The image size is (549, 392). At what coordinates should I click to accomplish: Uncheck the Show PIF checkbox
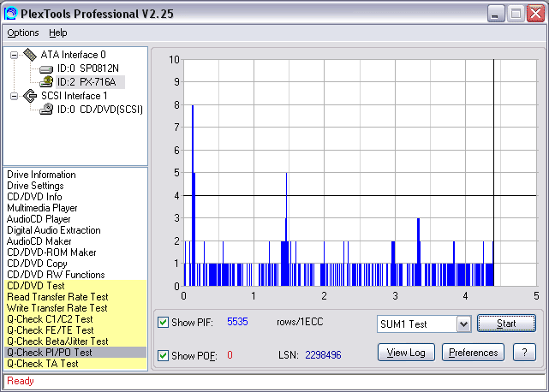(x=163, y=322)
